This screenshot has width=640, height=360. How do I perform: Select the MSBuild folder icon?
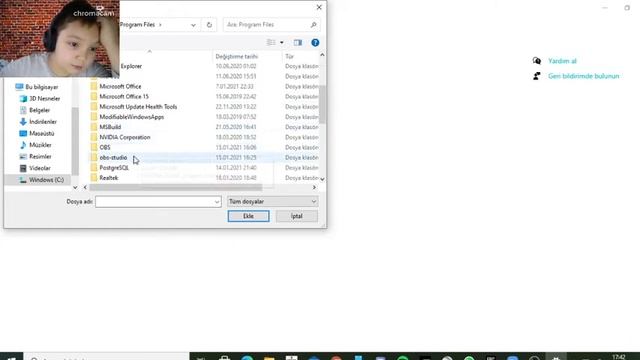point(94,127)
